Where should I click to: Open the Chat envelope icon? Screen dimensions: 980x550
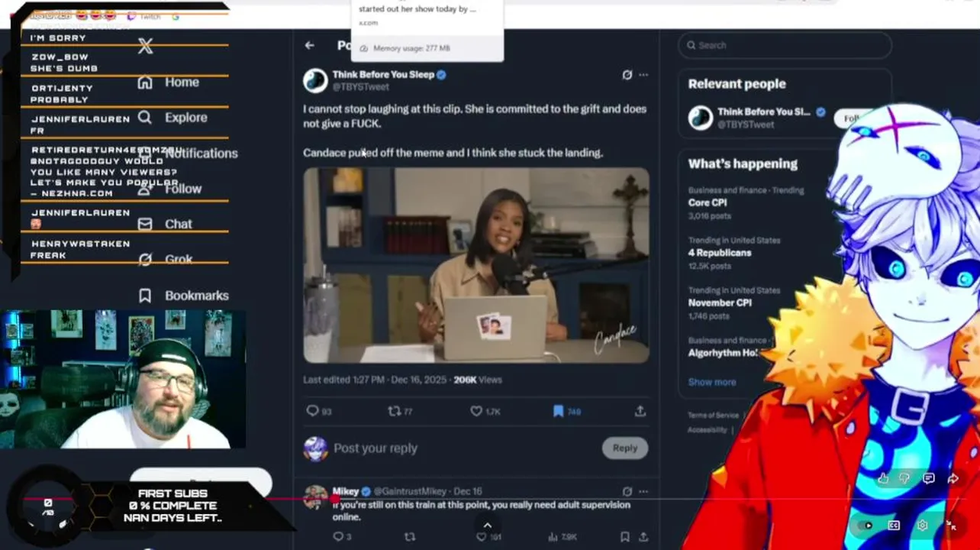(145, 224)
